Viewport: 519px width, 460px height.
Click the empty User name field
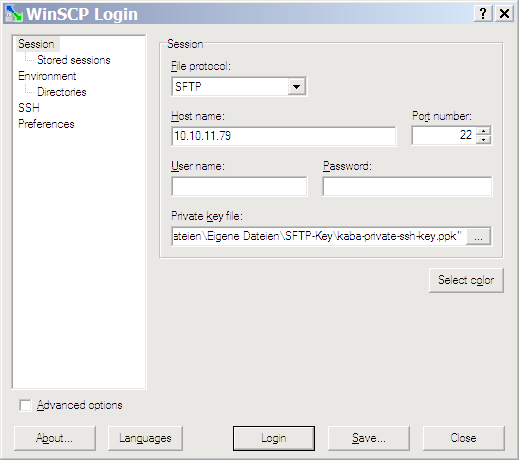[x=239, y=186]
